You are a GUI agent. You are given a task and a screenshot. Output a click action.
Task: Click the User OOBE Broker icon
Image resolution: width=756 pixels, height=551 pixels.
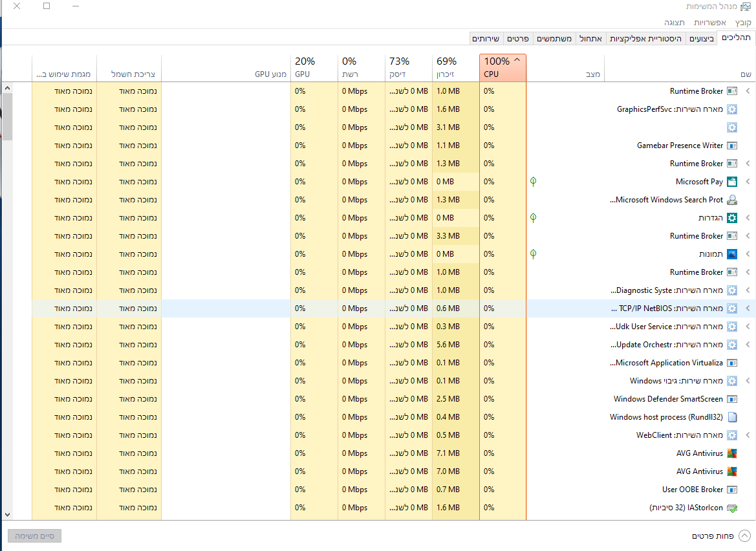pyautogui.click(x=732, y=490)
